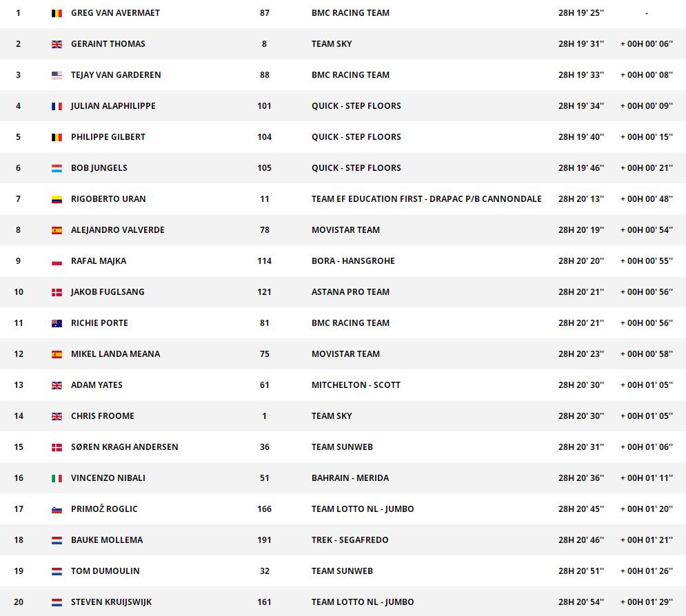Image resolution: width=686 pixels, height=616 pixels.
Task: Select the Astana Pro Team link
Action: (350, 292)
